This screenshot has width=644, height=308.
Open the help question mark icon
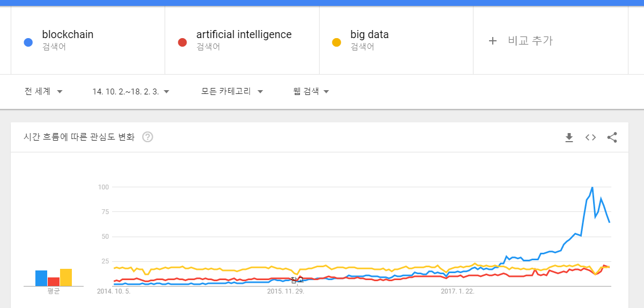147,137
